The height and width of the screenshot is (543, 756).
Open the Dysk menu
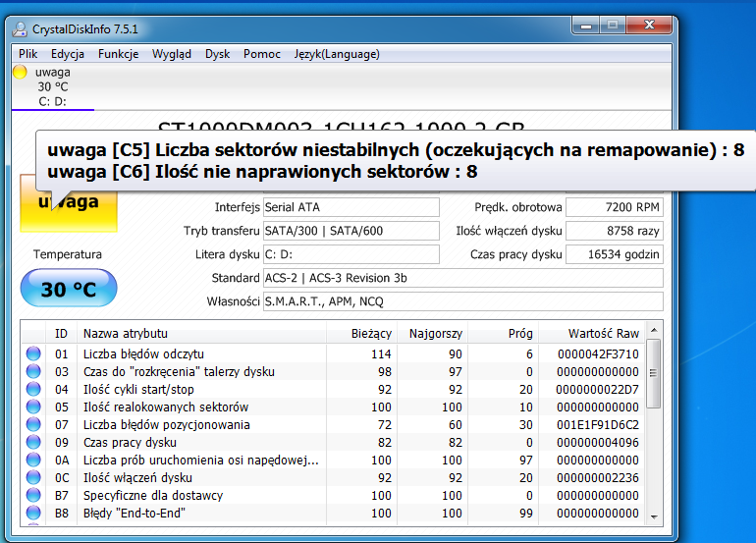click(x=217, y=54)
